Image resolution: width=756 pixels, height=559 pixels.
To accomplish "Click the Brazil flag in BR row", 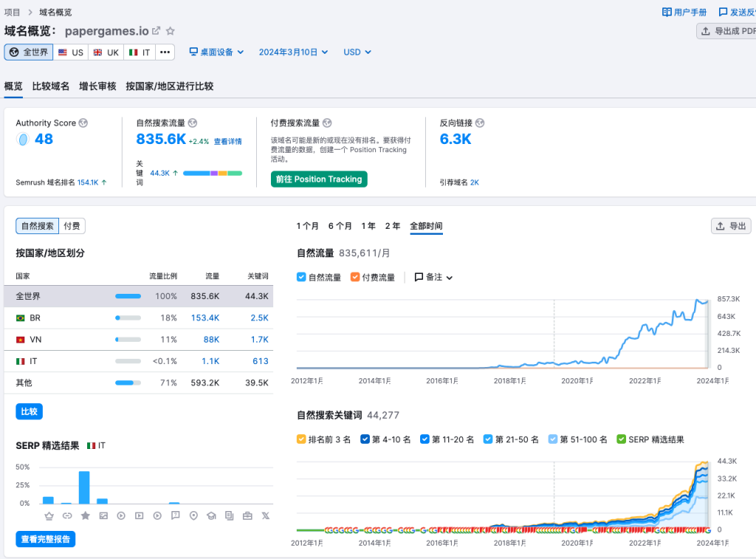I will [x=20, y=318].
